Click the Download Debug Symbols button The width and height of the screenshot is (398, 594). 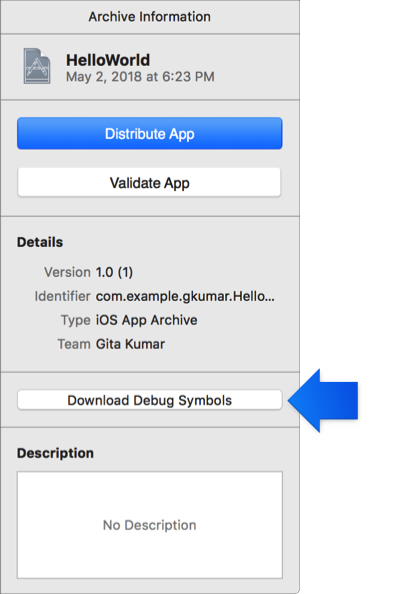(x=150, y=400)
